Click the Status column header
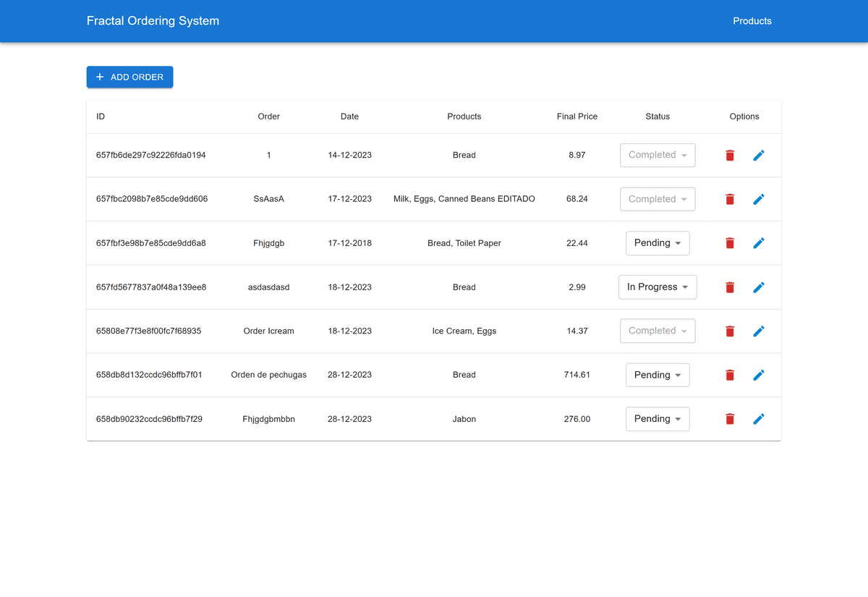 [x=658, y=117]
